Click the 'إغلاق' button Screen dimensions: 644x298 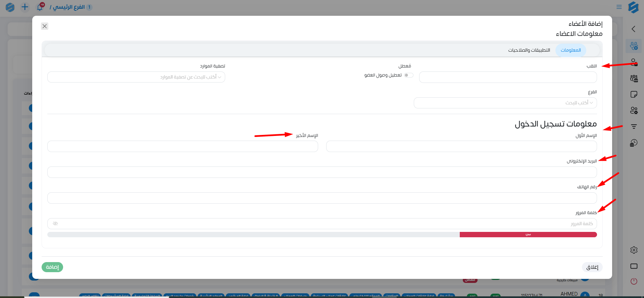click(592, 267)
